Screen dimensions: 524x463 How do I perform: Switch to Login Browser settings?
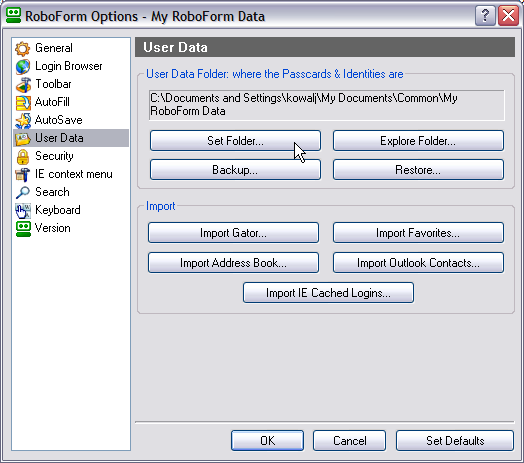(69, 66)
